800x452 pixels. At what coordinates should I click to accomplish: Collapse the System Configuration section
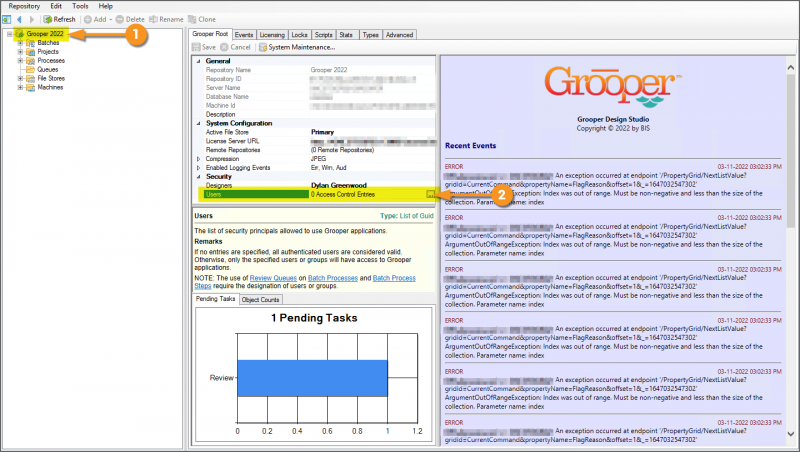click(199, 123)
